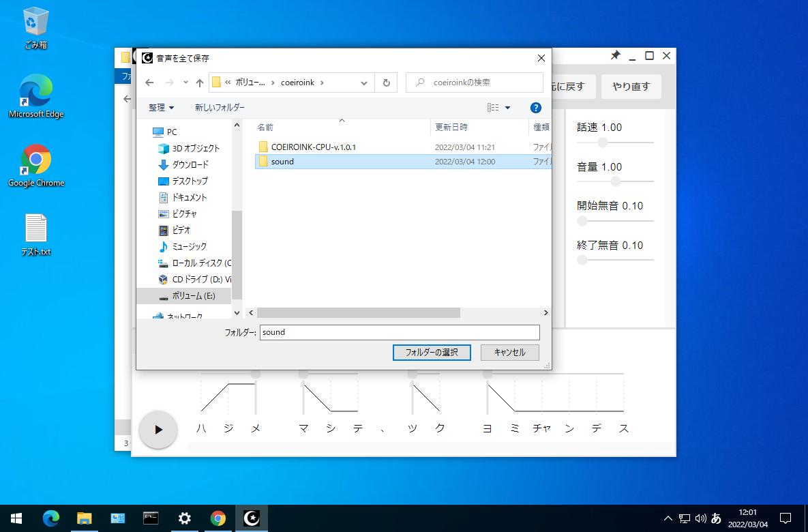This screenshot has height=532, width=808.
Task: Expand the chevron after coeiroink in path
Action: pyautogui.click(x=322, y=83)
